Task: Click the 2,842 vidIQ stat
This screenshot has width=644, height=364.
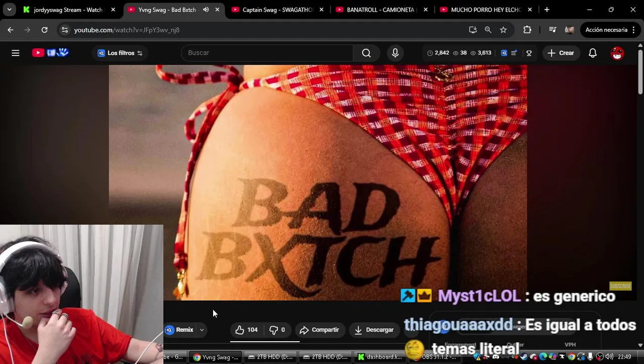Action: [438, 53]
